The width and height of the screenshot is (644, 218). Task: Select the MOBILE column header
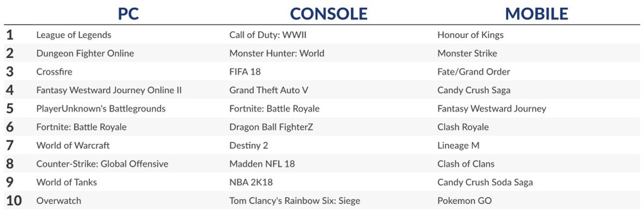(536, 13)
